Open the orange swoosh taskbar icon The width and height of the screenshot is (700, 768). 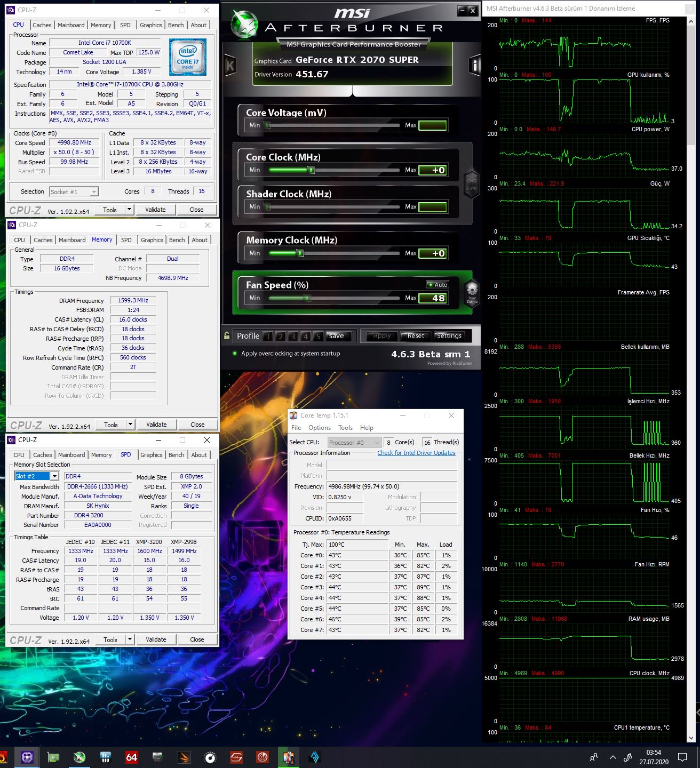pos(184,757)
